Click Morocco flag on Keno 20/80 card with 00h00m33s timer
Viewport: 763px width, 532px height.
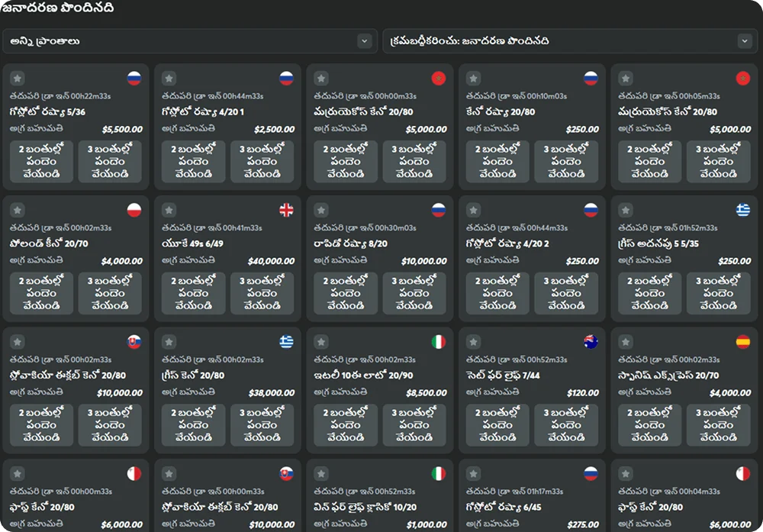click(439, 79)
